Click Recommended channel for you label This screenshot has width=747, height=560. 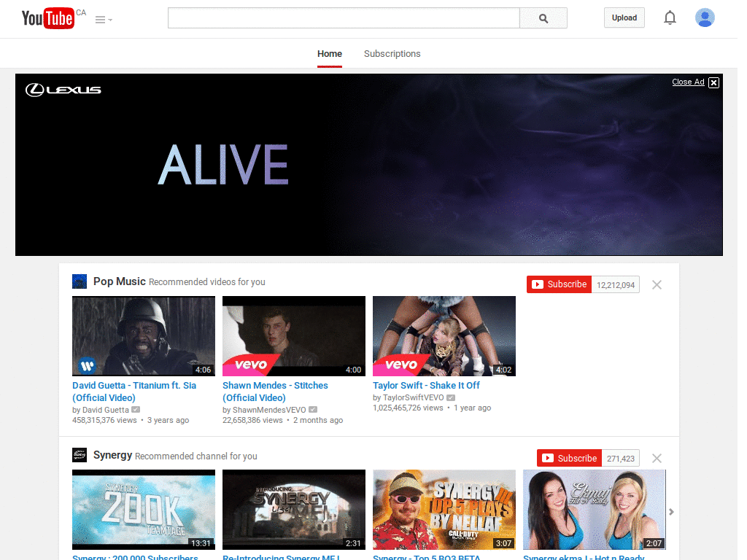point(196,456)
